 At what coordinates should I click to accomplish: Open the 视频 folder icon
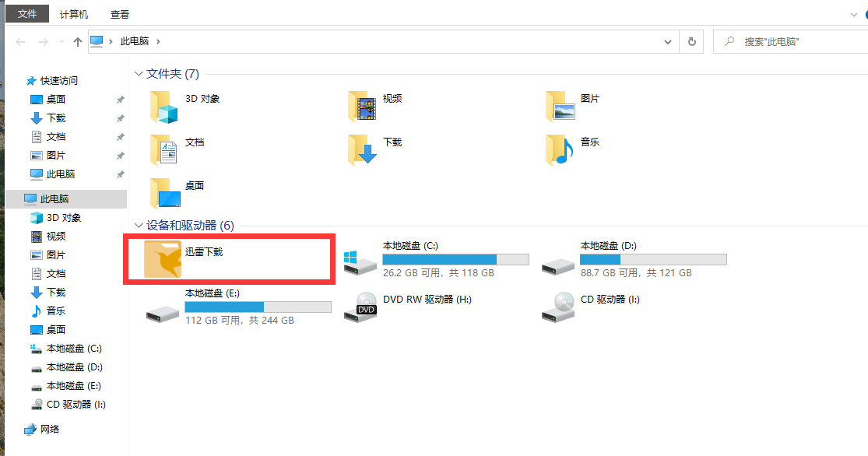click(x=362, y=107)
